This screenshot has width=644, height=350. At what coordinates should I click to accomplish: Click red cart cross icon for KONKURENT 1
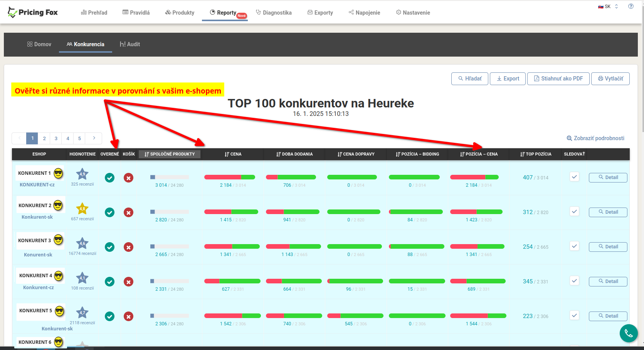pos(129,178)
